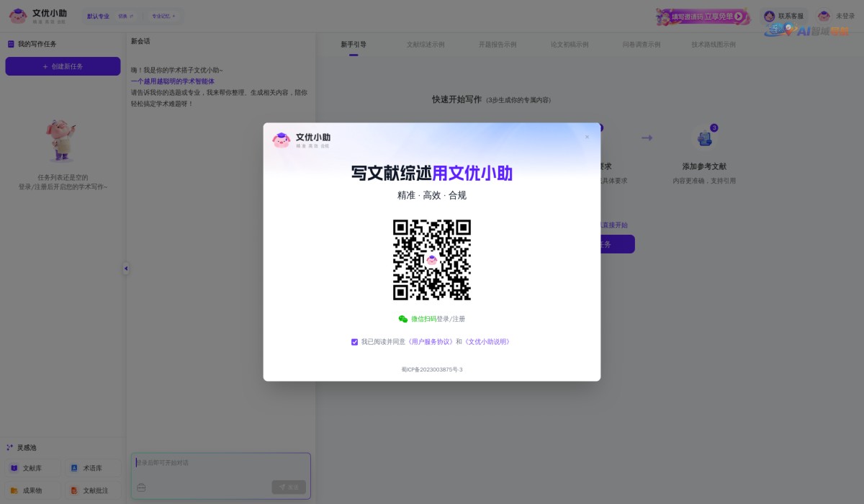
Task: Switch to the 开题报告示例 tab
Action: [x=498, y=44]
